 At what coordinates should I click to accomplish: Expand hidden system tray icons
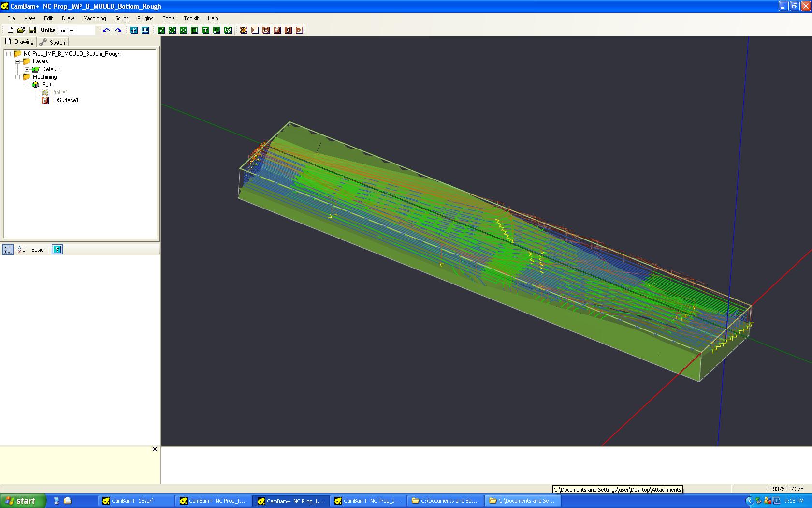(x=750, y=501)
